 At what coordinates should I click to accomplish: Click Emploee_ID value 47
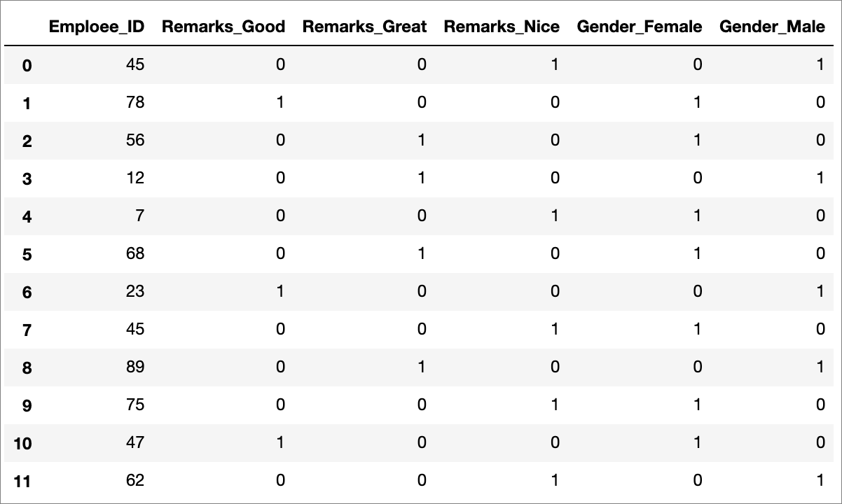tap(135, 442)
